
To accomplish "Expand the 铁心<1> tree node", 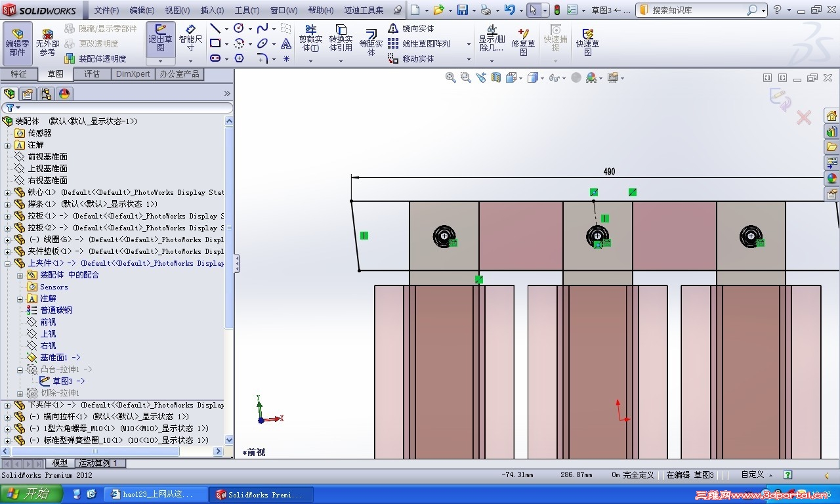I will [x=8, y=192].
